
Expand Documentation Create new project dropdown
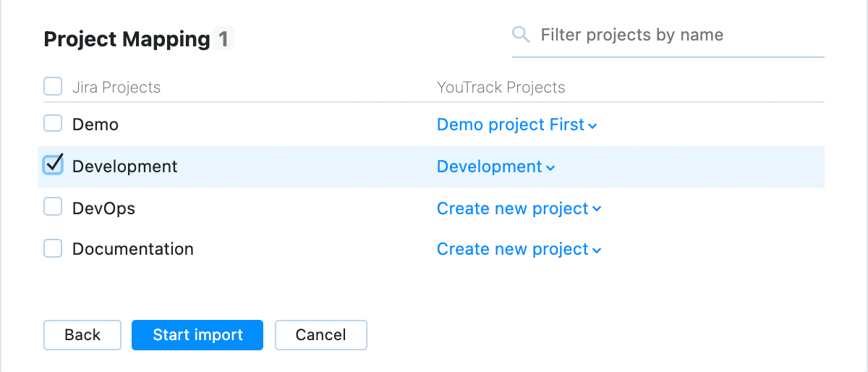(513, 249)
